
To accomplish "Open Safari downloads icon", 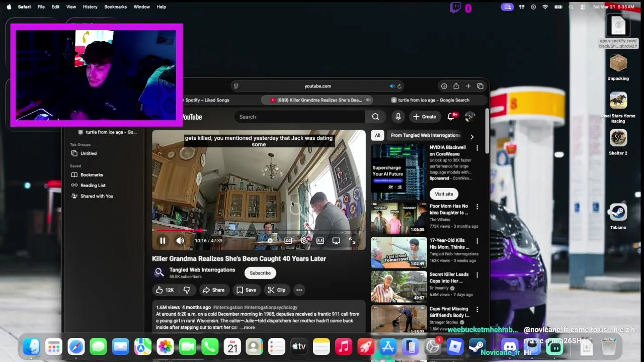I will coord(444,86).
